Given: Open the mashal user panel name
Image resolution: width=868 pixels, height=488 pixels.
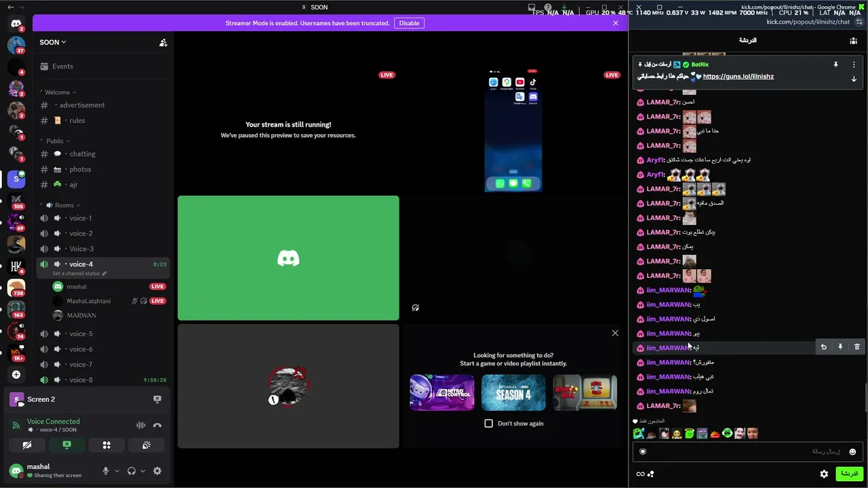Looking at the screenshot, I should [x=39, y=466].
